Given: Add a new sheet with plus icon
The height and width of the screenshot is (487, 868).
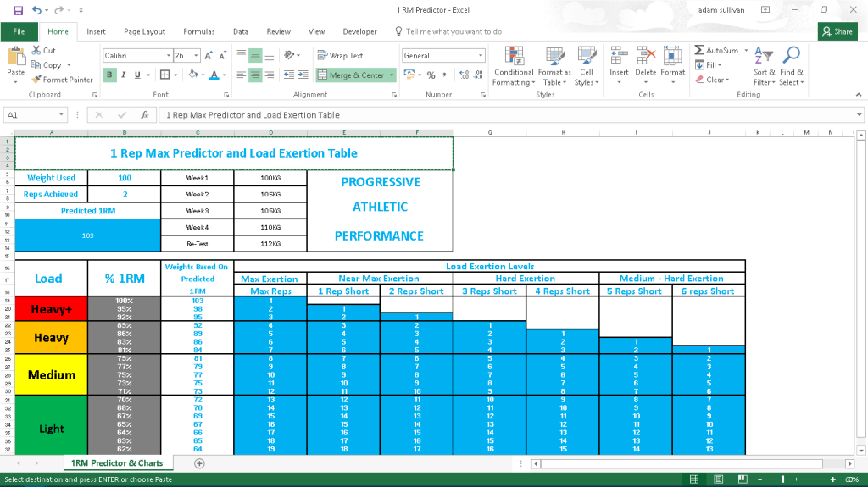Looking at the screenshot, I should (x=199, y=463).
